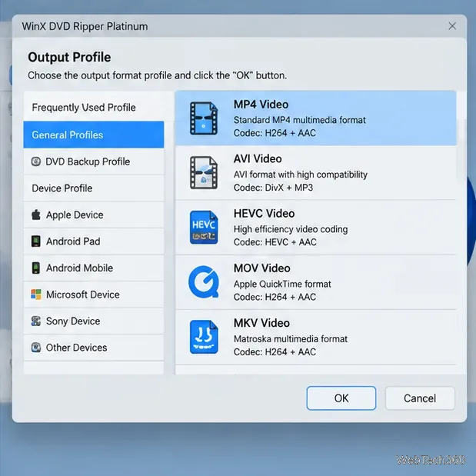The height and width of the screenshot is (476, 476).
Task: Close the WinX DVD Ripper dialog
Action: [x=452, y=26]
